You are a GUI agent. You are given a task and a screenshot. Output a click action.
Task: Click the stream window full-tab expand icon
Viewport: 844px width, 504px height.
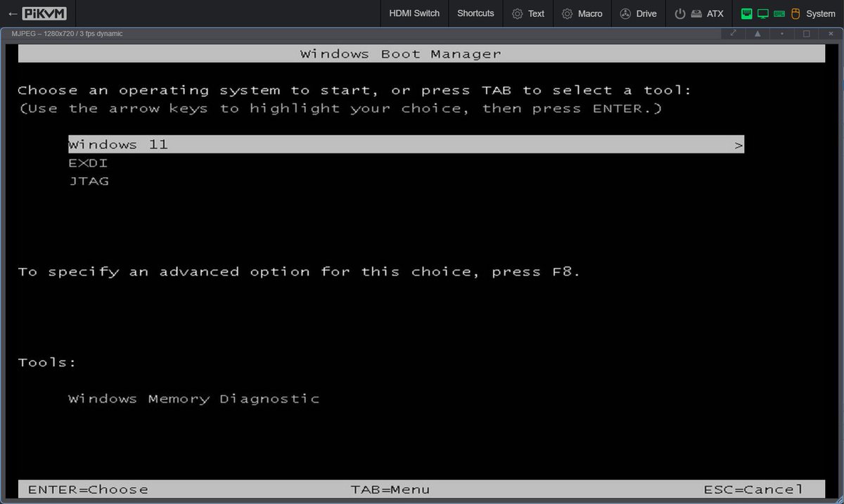[733, 33]
